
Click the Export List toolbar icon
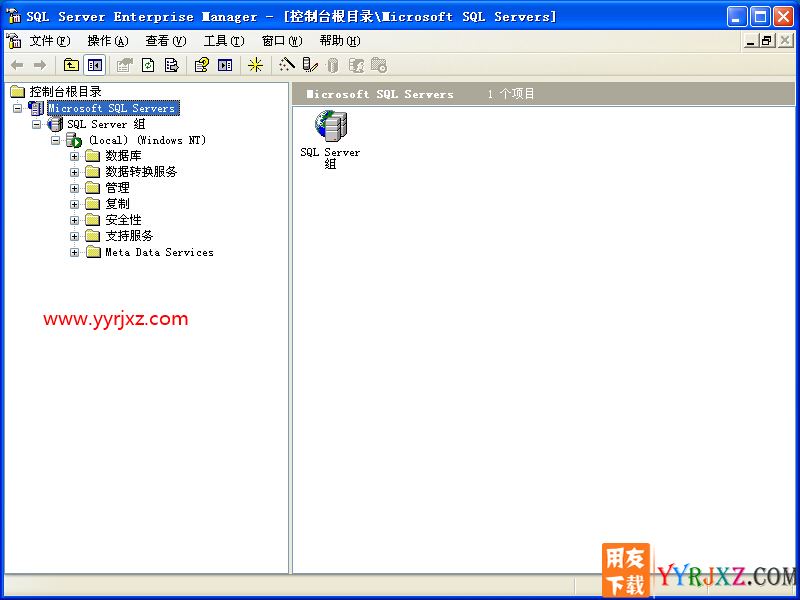[171, 65]
